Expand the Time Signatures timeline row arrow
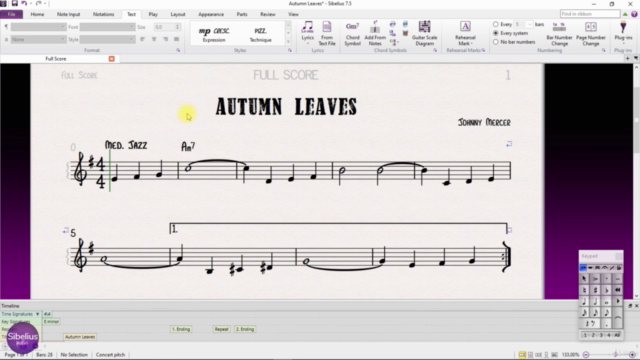The image size is (640, 360). point(38,314)
